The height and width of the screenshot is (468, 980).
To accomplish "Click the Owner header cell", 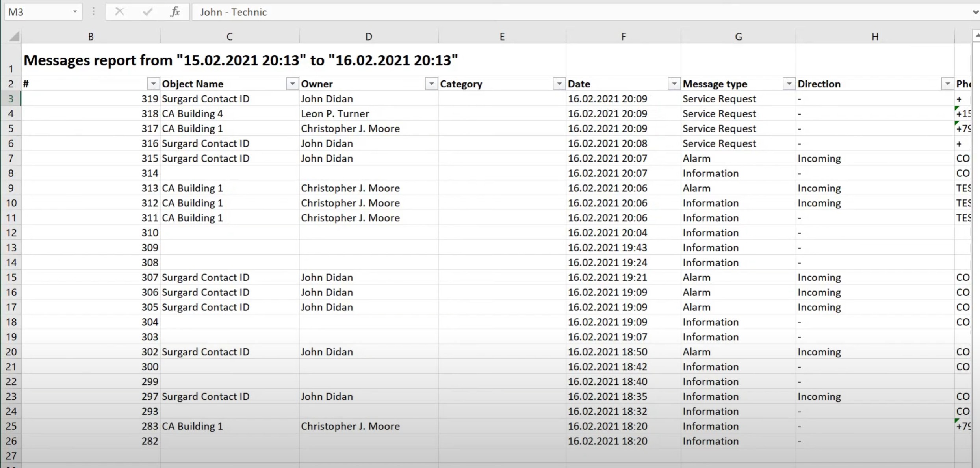I will point(369,84).
